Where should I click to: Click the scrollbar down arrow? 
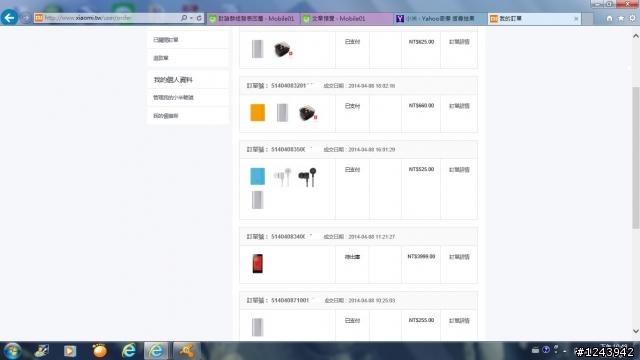636,331
